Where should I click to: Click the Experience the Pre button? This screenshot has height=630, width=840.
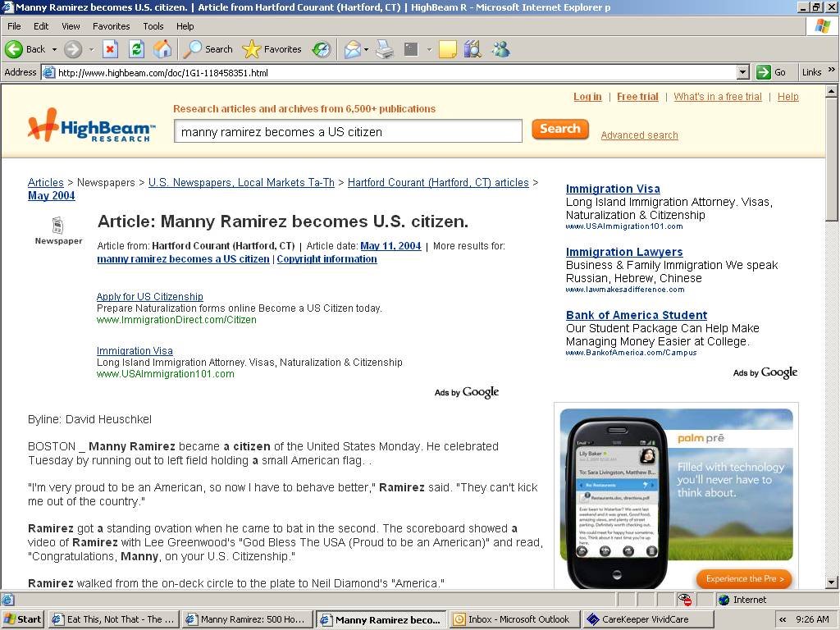tap(744, 578)
